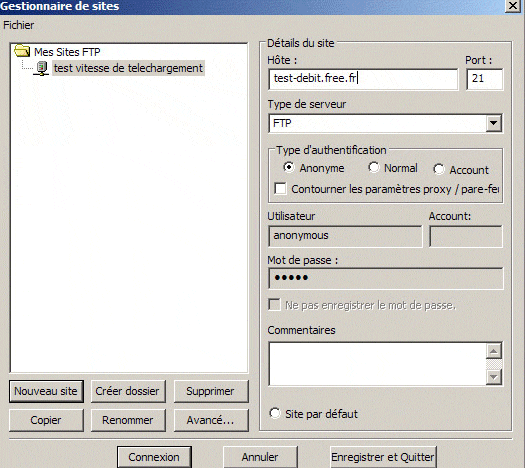
Task: Click the Utilisateur field showing anonymous
Action: coord(345,236)
